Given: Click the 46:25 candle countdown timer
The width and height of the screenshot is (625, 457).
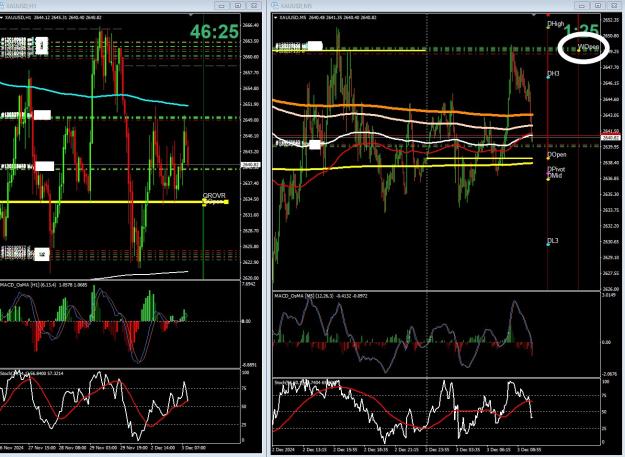Looking at the screenshot, I should click(214, 32).
